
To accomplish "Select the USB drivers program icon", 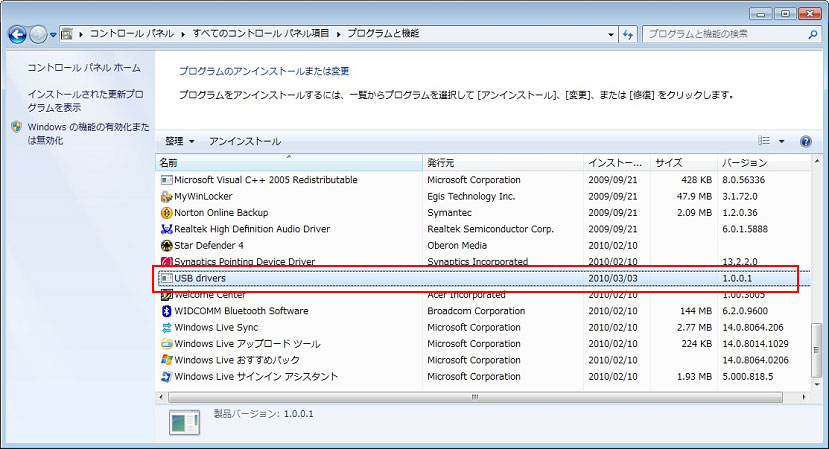I will [167, 278].
